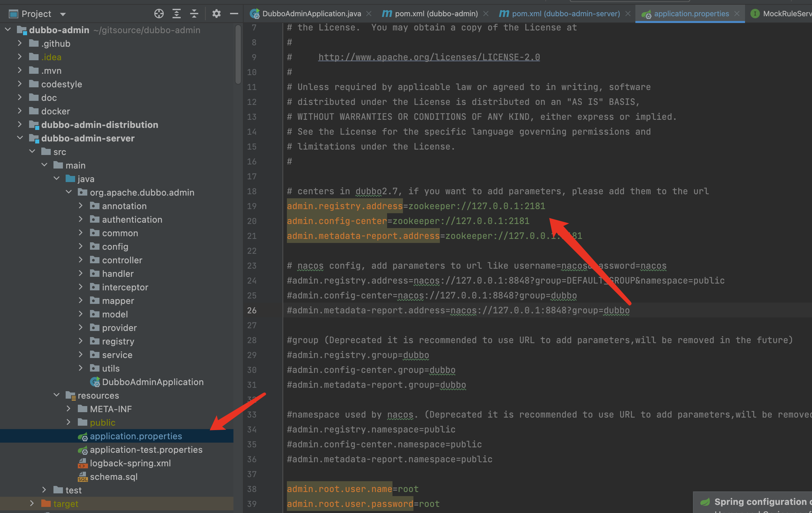Image resolution: width=812 pixels, height=513 pixels.
Task: Click the dubbo-admin-server module icon
Action: (34, 138)
